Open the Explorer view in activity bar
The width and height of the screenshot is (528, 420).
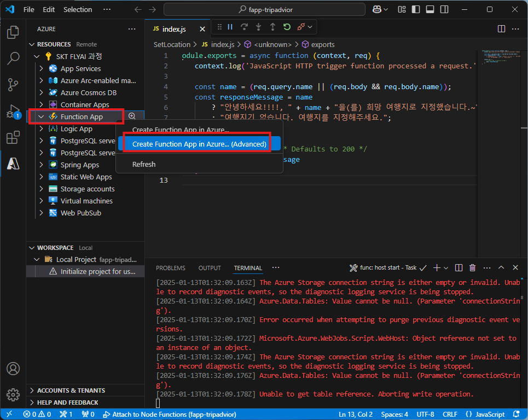(13, 32)
